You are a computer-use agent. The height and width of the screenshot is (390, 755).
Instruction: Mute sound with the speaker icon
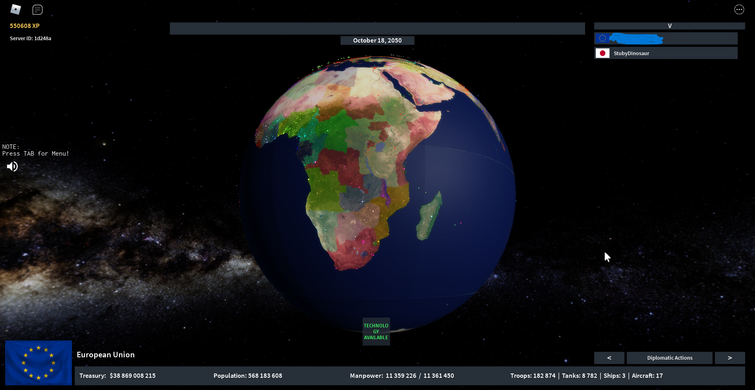pyautogui.click(x=12, y=167)
